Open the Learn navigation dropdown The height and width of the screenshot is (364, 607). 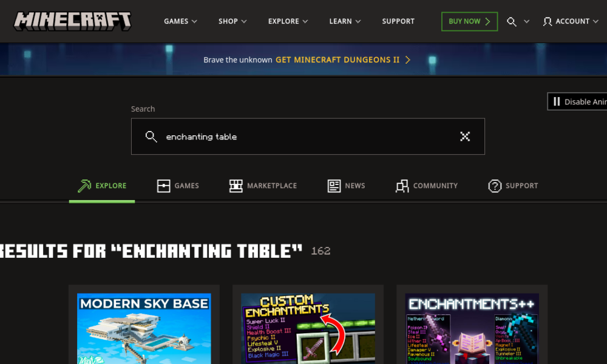[x=345, y=21]
